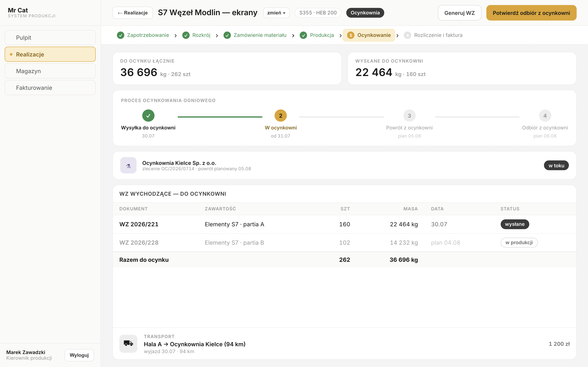The width and height of the screenshot is (588, 367).
Task: Click the Generuj WZ button
Action: tap(459, 13)
